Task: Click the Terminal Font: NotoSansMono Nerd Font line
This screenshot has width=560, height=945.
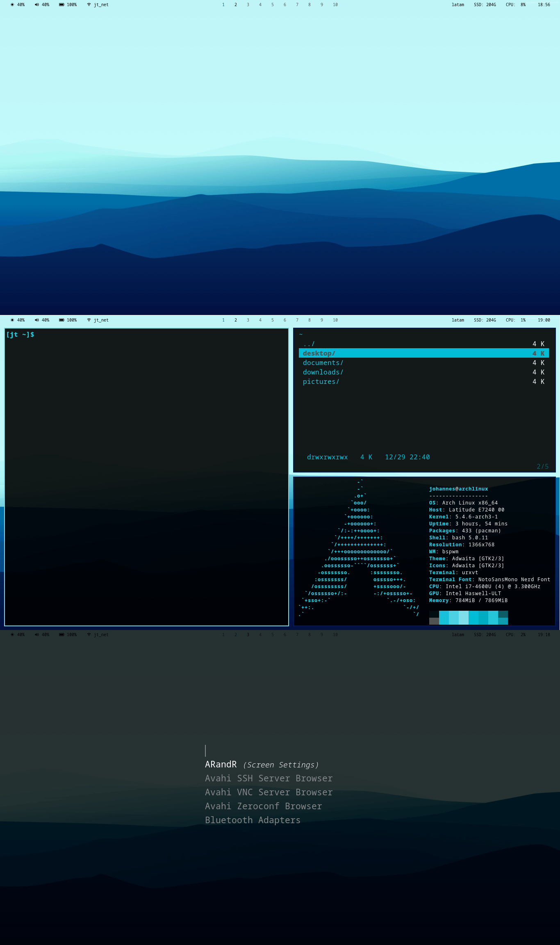Action: (490, 580)
